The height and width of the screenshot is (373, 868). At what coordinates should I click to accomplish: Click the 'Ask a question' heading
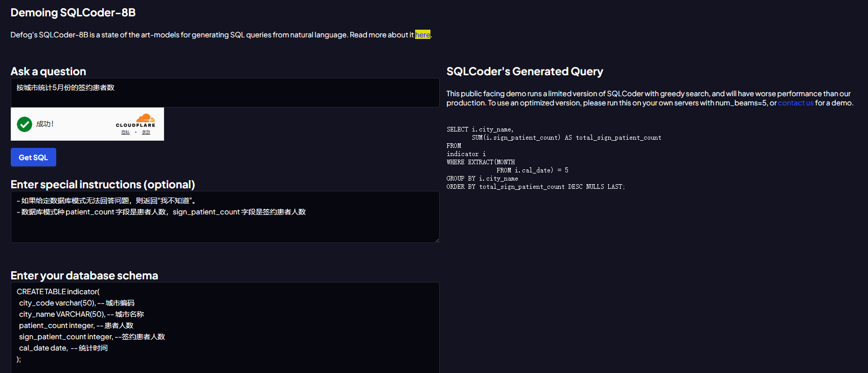tap(48, 72)
